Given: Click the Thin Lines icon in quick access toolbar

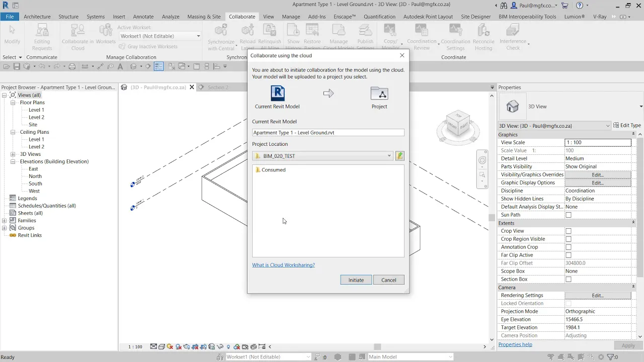Looking at the screenshot, I should pyautogui.click(x=159, y=66).
